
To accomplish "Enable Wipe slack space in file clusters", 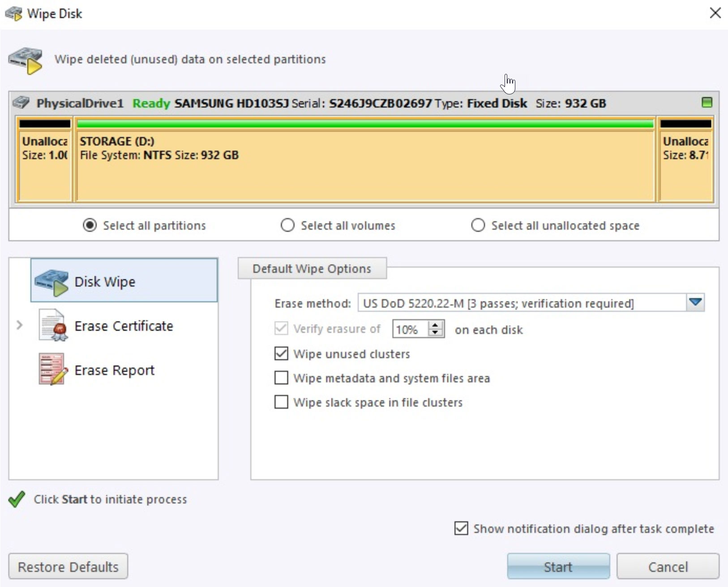I will click(281, 402).
